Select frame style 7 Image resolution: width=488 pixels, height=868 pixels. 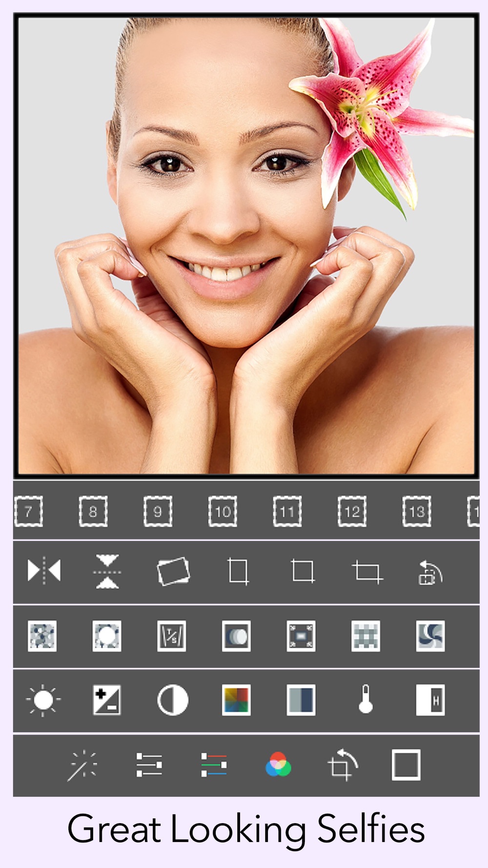[29, 511]
